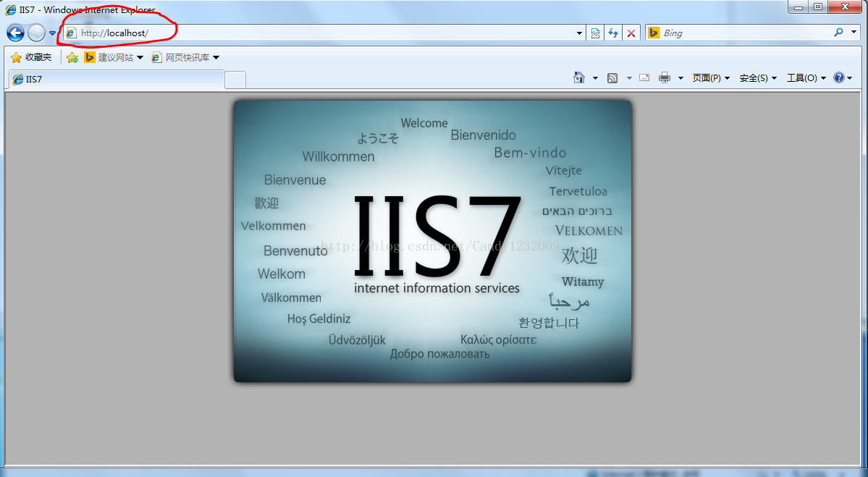The image size is (868, 477).
Task: Open 网页快讯库 web slice gallery
Action: [180, 58]
